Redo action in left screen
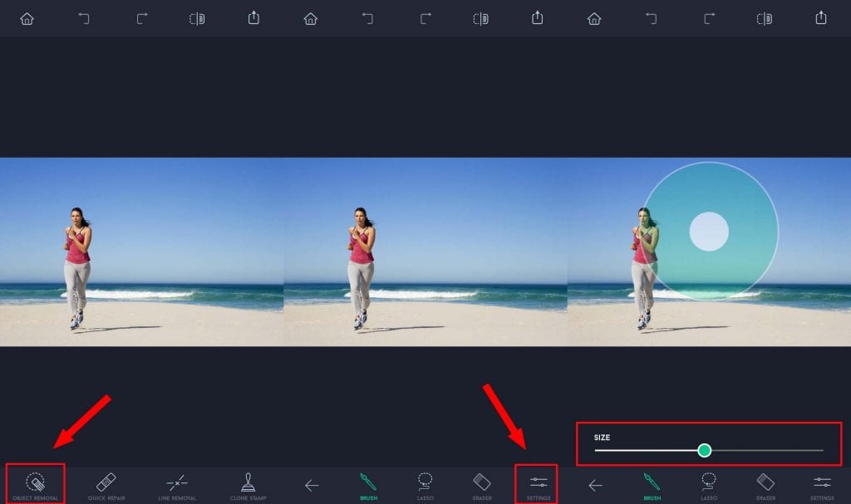Screen dimensions: 851x504 pos(141,19)
